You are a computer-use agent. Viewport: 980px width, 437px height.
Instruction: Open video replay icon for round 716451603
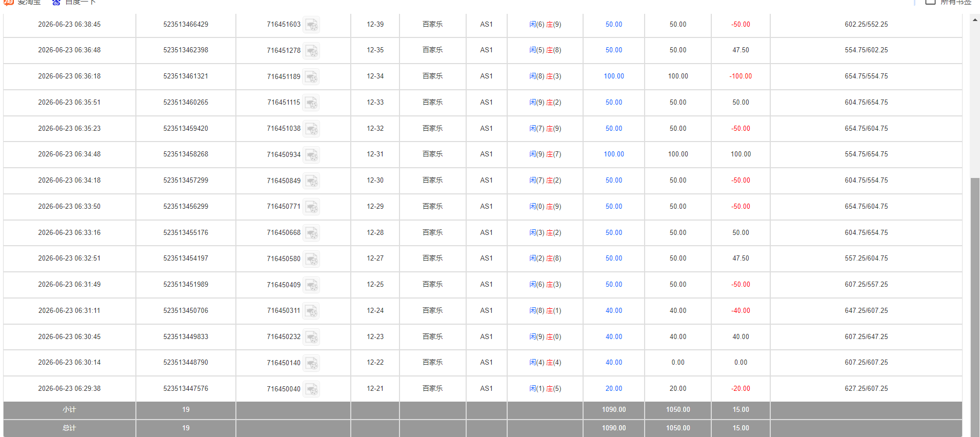311,25
